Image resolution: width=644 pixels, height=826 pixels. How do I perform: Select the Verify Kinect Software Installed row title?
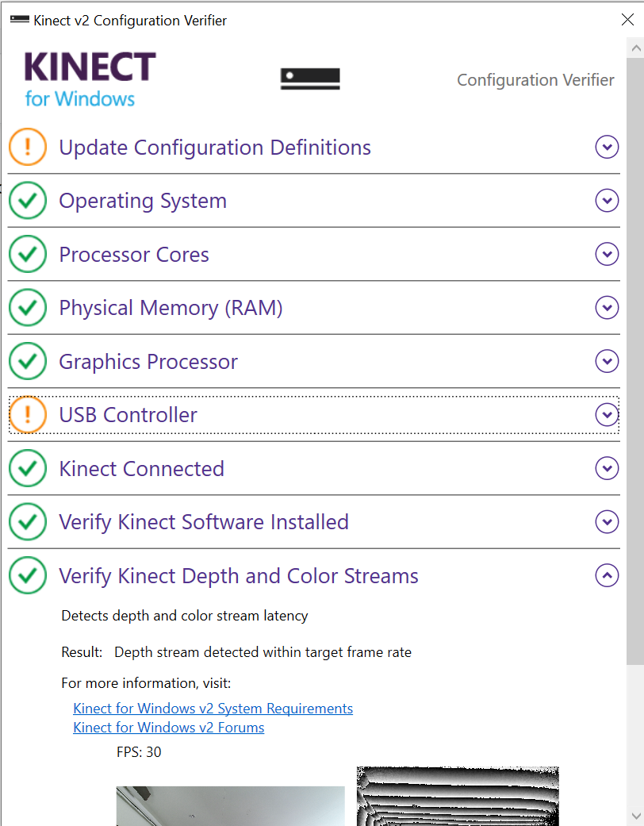click(204, 522)
